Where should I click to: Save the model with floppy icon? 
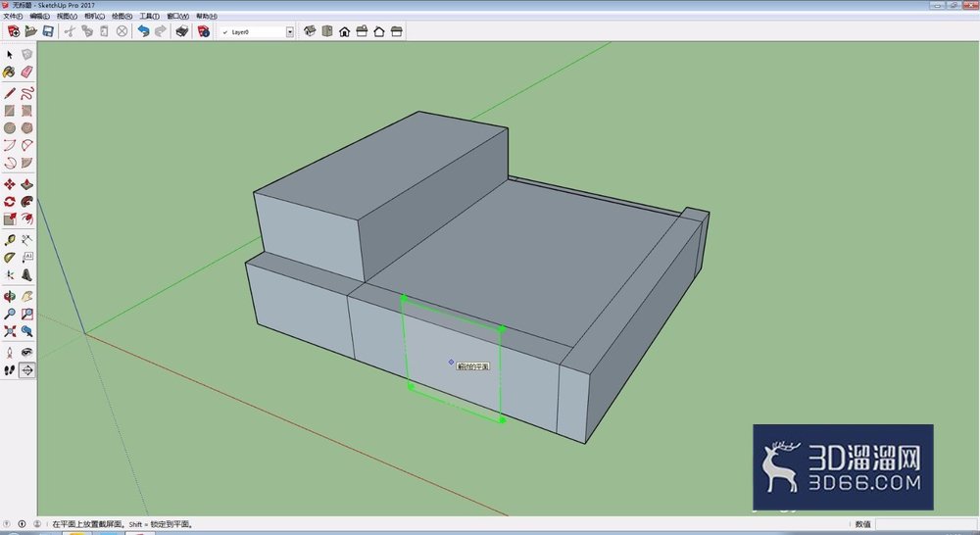click(47, 31)
